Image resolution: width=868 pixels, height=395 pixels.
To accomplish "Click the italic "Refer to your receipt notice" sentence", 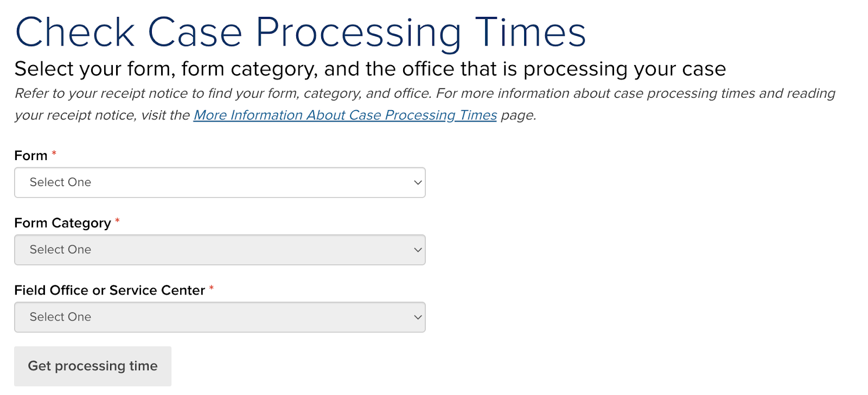I will coord(223,93).
